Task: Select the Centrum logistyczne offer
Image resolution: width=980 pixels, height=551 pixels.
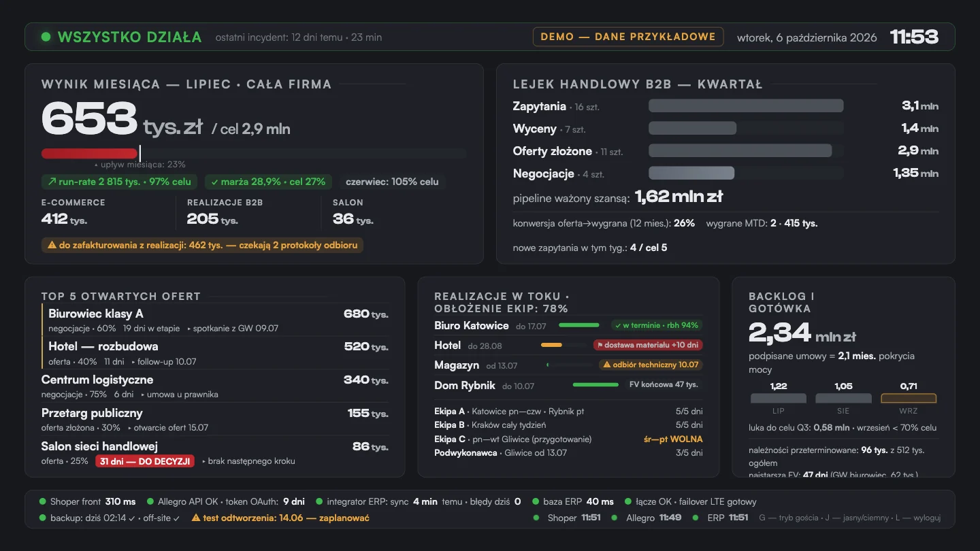Action: point(215,386)
